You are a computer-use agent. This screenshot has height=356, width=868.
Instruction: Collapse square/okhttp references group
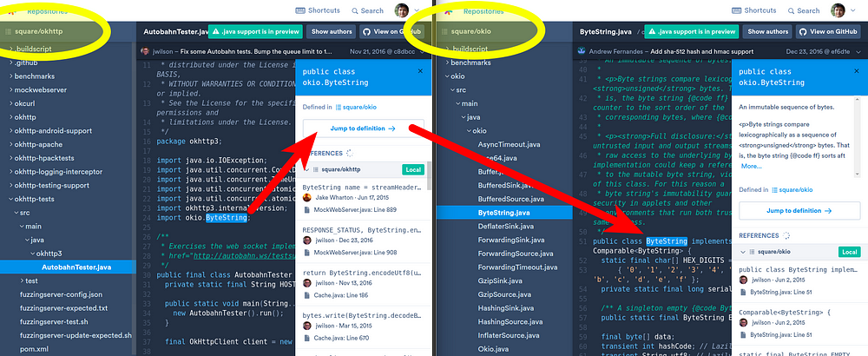click(x=306, y=169)
